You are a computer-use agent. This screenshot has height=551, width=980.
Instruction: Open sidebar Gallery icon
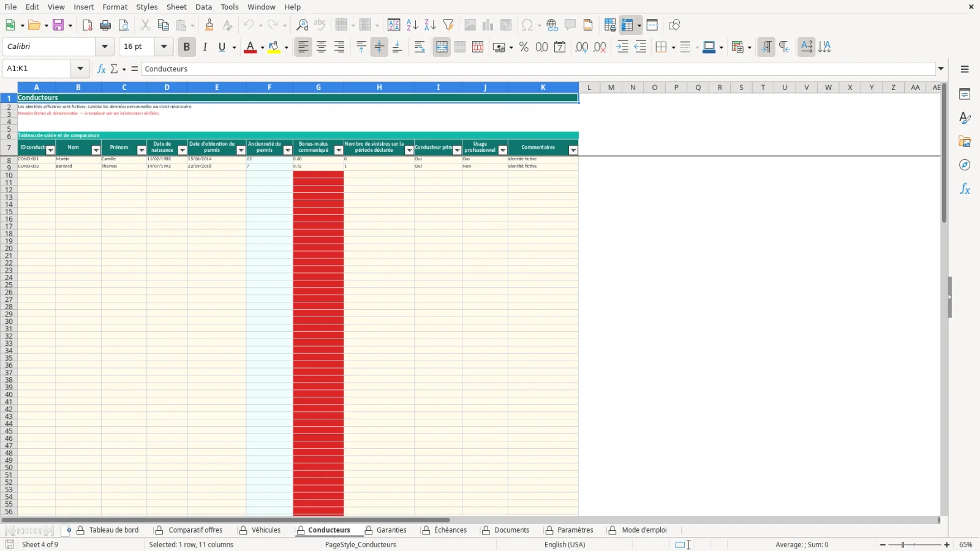[x=965, y=141]
